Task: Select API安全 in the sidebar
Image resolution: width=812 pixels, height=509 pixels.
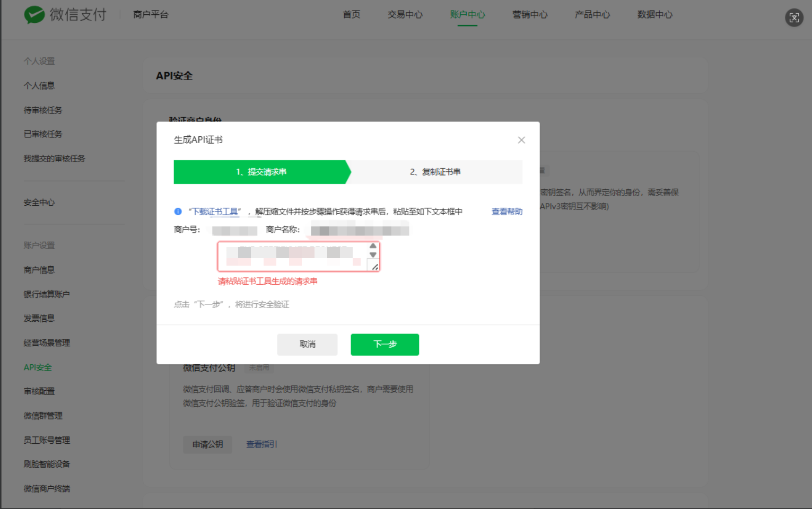Action: pyautogui.click(x=38, y=367)
